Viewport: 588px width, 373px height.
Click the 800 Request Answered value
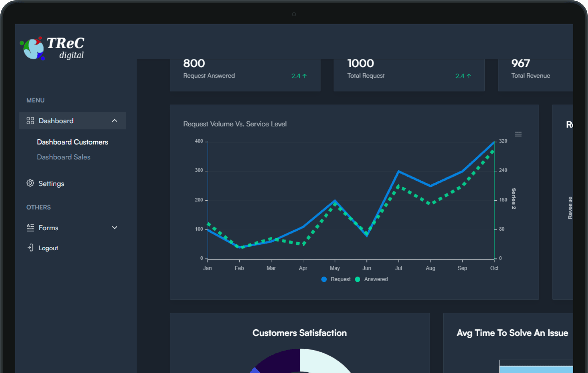194,63
